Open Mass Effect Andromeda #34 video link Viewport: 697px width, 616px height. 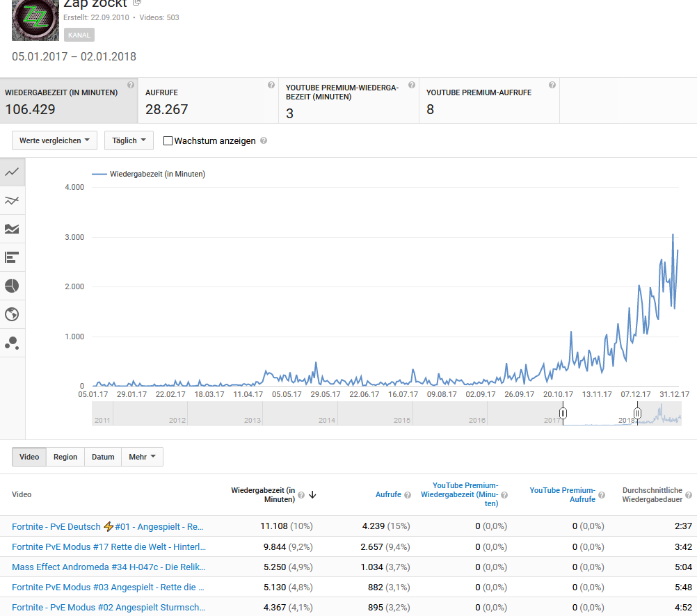(109, 567)
